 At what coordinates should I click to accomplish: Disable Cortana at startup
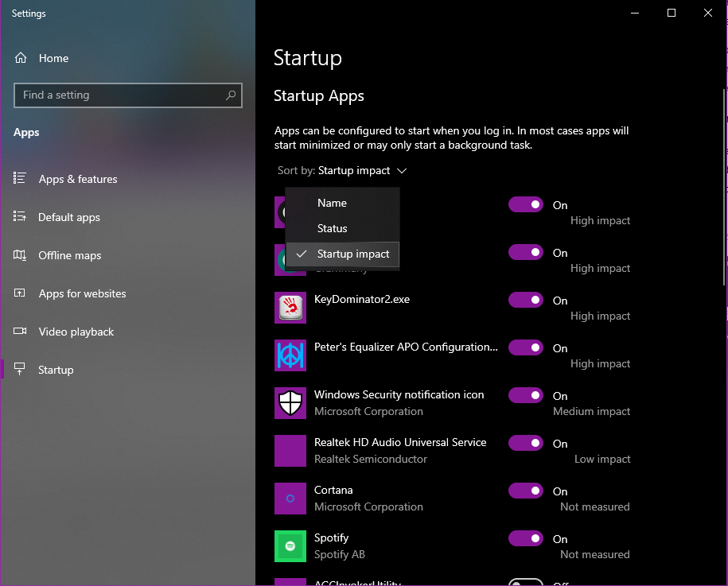pos(525,491)
